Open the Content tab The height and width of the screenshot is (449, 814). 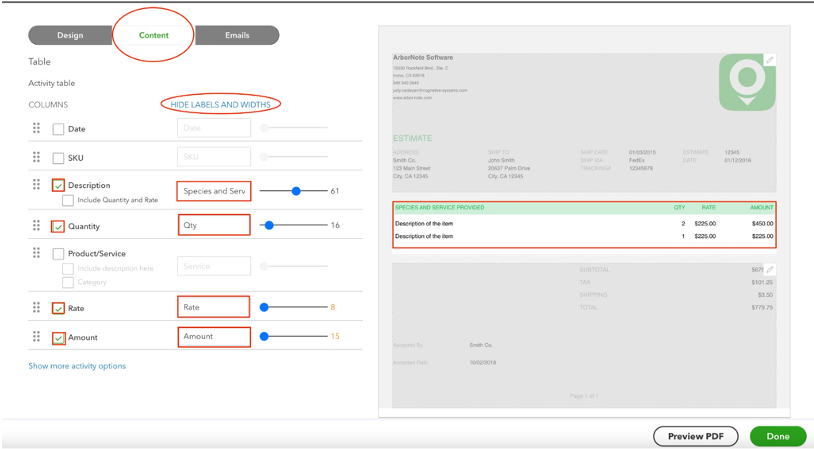(154, 35)
